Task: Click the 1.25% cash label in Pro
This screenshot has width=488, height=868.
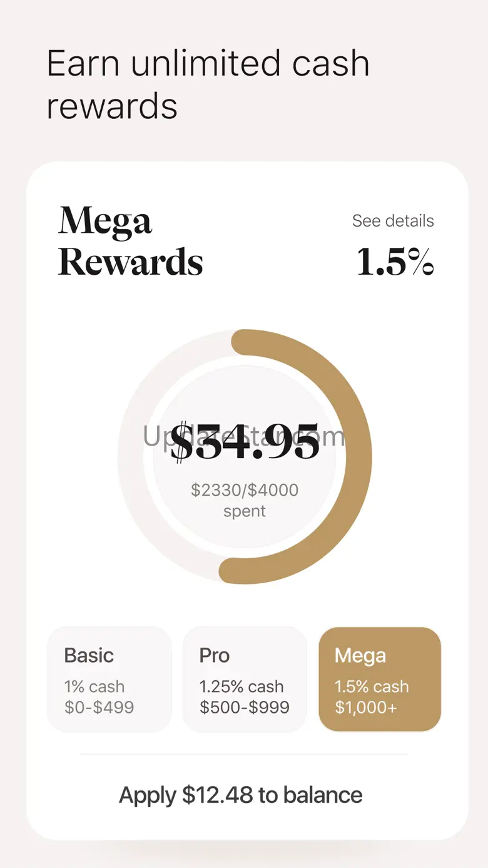Action: point(241,687)
